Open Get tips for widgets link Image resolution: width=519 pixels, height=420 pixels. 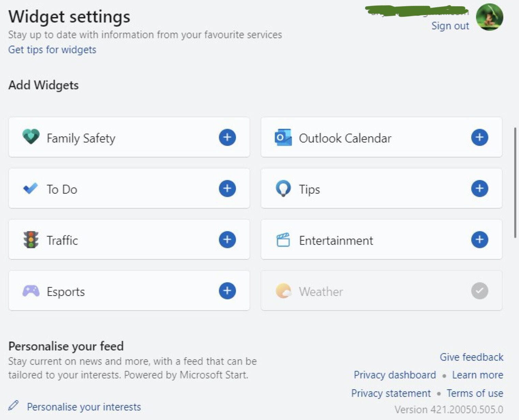tap(52, 50)
